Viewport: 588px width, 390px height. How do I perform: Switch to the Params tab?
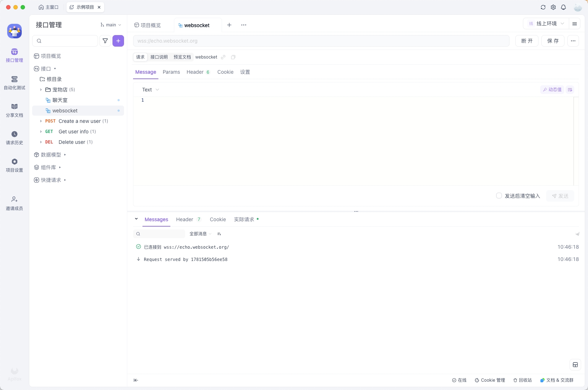[x=171, y=72]
